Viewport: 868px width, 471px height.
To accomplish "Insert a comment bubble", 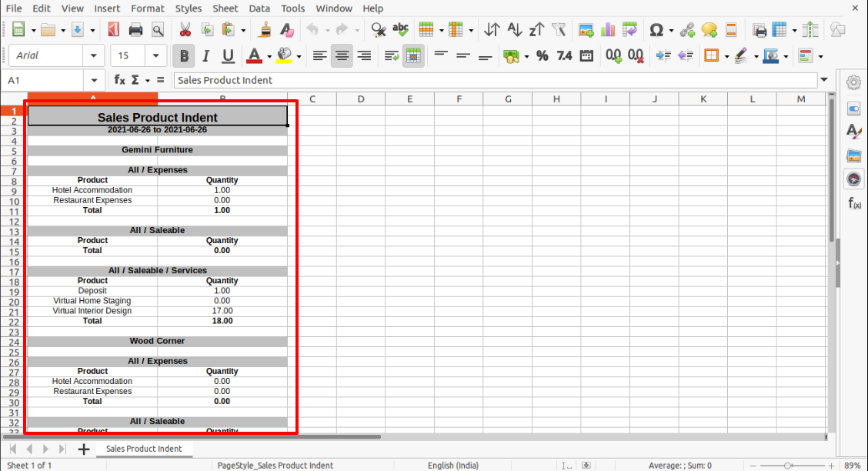I will pyautogui.click(x=709, y=29).
